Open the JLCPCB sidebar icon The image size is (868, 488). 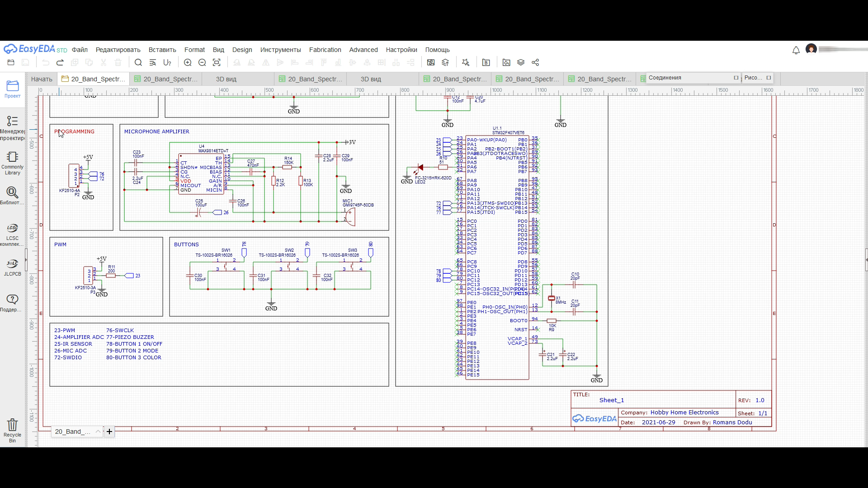tap(12, 267)
